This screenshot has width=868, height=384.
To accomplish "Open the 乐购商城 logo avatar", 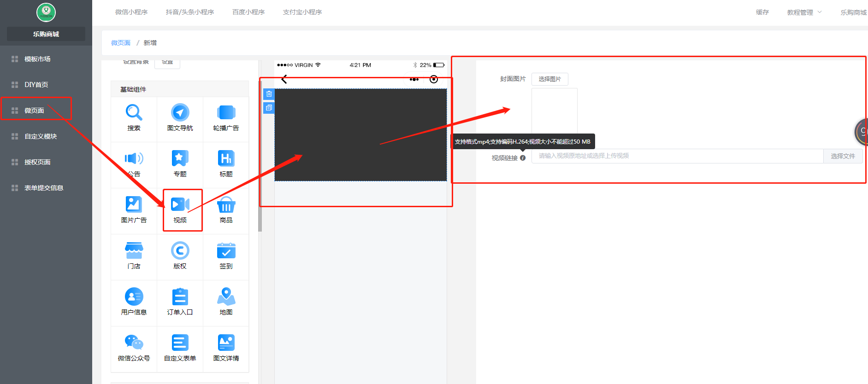I will pos(46,12).
